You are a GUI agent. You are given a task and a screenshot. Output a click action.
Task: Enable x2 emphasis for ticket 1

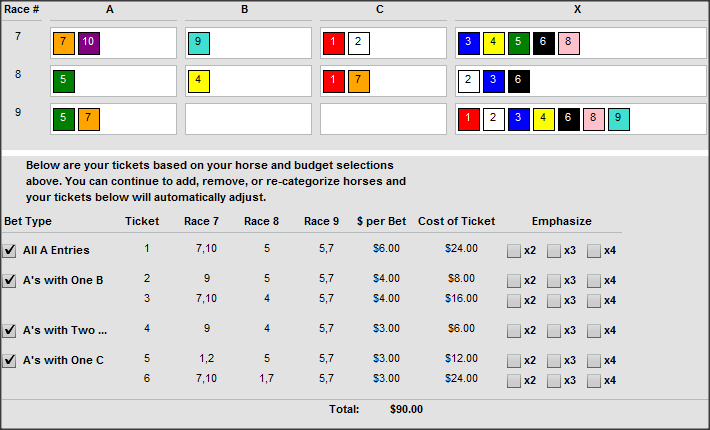coord(514,250)
